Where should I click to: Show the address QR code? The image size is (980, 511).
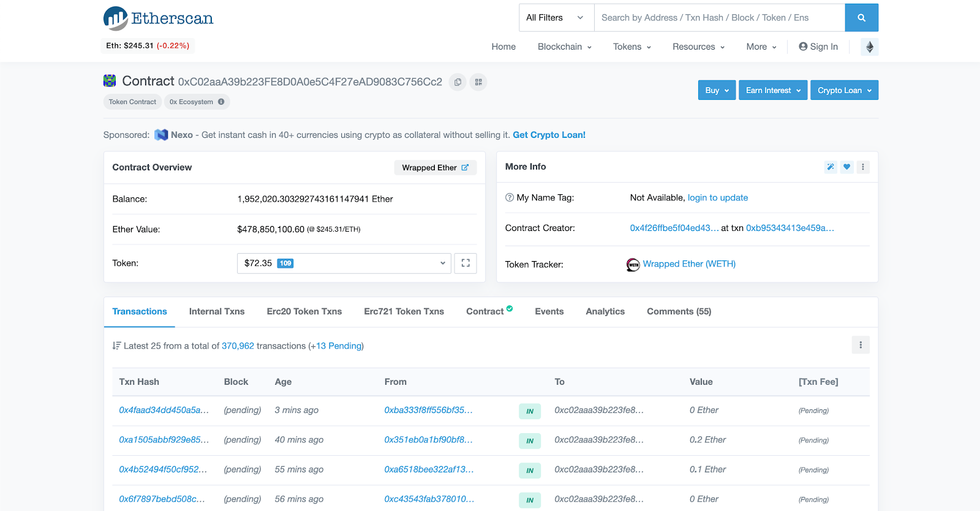[x=478, y=82]
